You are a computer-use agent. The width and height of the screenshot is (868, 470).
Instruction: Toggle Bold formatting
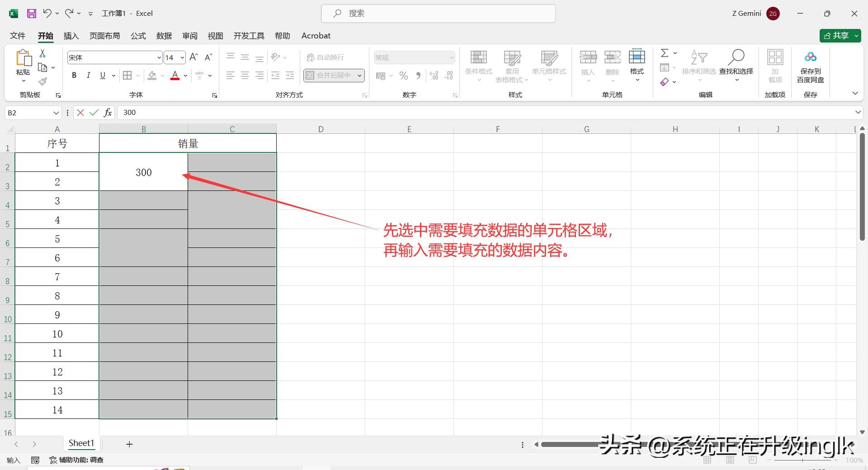[x=74, y=76]
